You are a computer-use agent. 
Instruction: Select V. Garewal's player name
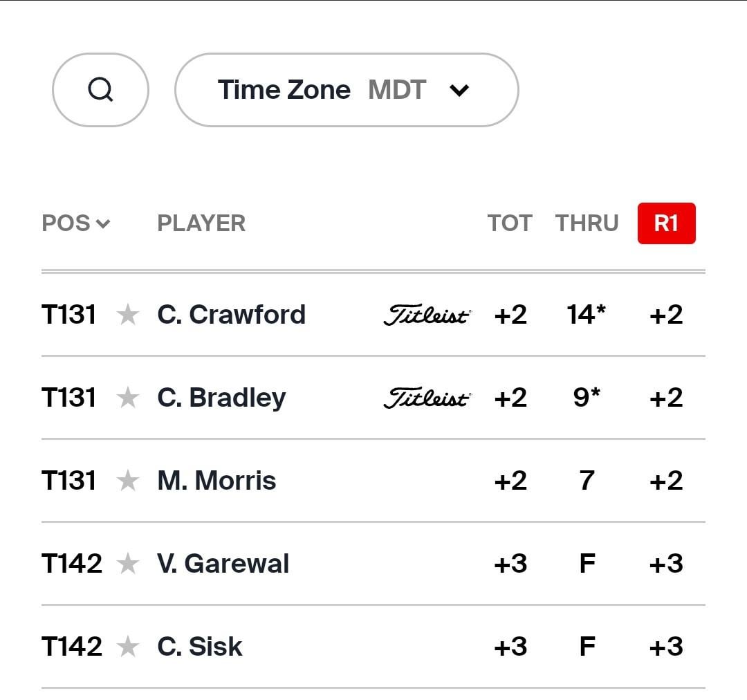[x=223, y=564]
